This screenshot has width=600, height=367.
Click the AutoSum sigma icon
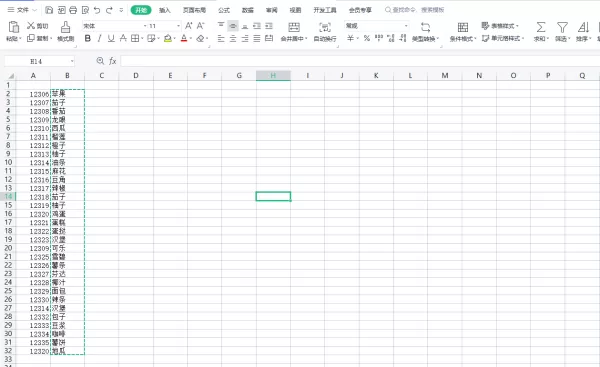[541, 27]
